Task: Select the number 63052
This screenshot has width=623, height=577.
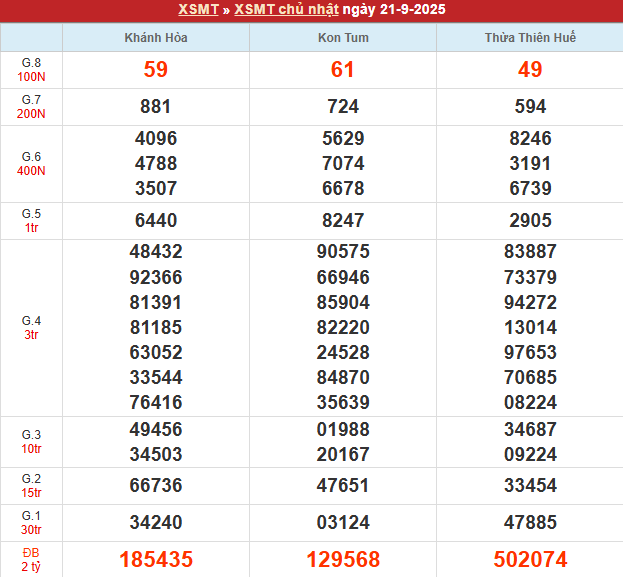Action: click(x=156, y=353)
